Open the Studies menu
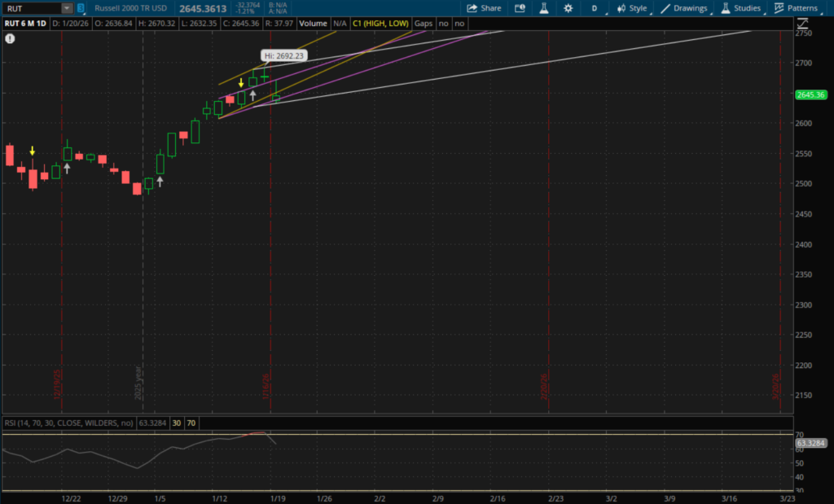834x504 pixels. (x=741, y=8)
